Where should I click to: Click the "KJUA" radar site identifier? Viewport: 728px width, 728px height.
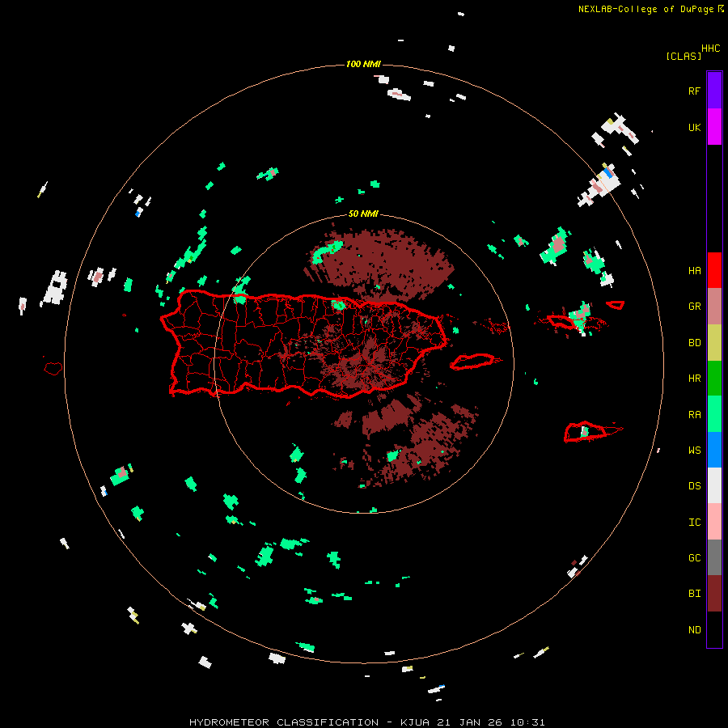pyautogui.click(x=415, y=722)
